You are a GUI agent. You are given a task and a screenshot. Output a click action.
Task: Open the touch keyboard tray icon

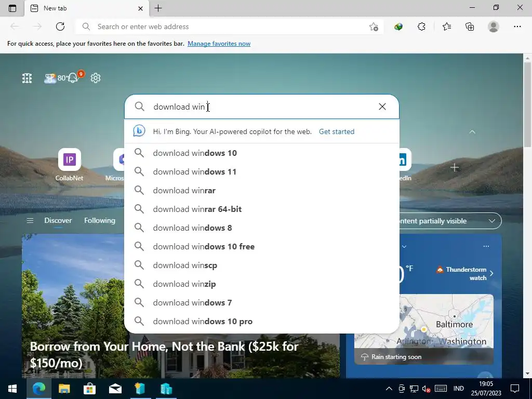point(441,389)
